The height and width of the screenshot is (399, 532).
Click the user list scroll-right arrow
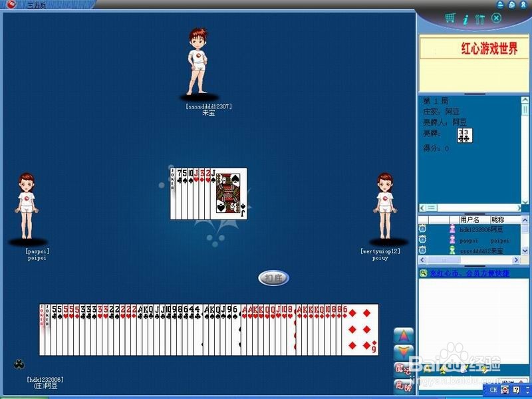point(516,260)
